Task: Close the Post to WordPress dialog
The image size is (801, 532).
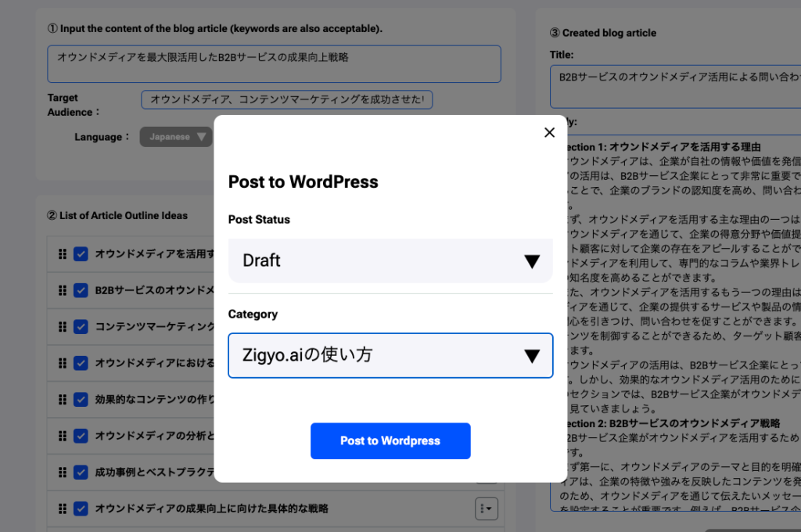Action: [x=549, y=132]
